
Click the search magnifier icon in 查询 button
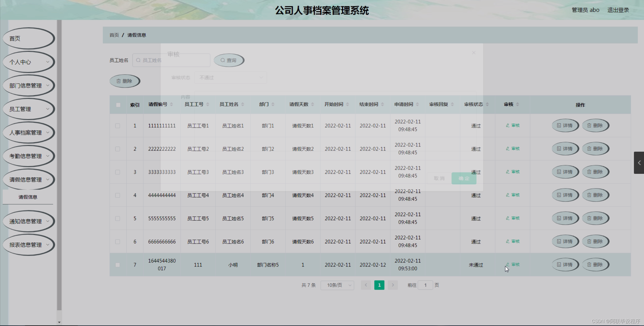pyautogui.click(x=223, y=60)
